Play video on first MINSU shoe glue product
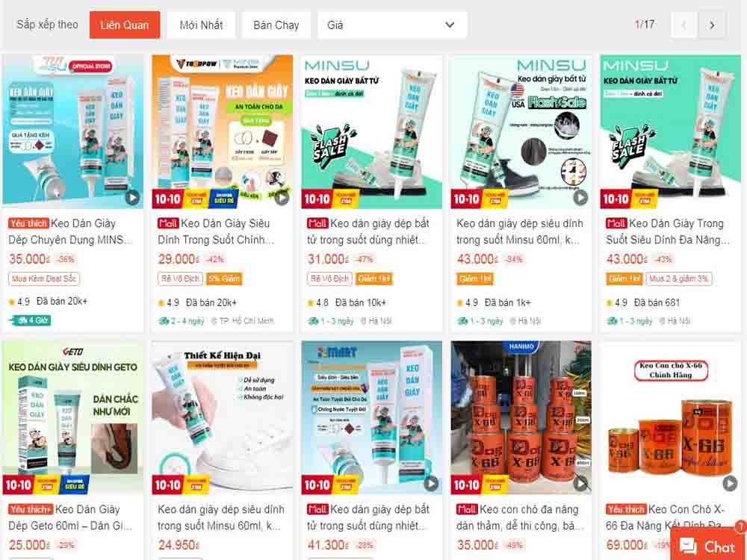Viewport: 747px width, 560px height. tap(132, 197)
